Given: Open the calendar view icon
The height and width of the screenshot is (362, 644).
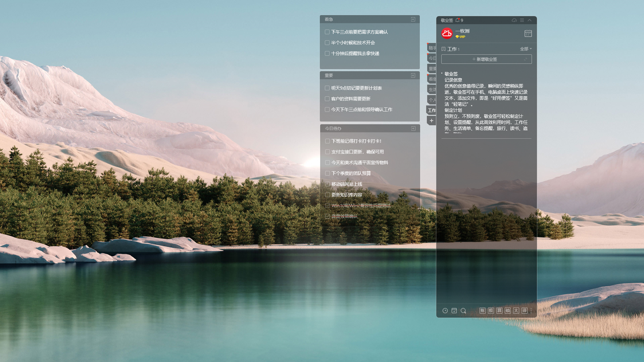Looking at the screenshot, I should 528,34.
